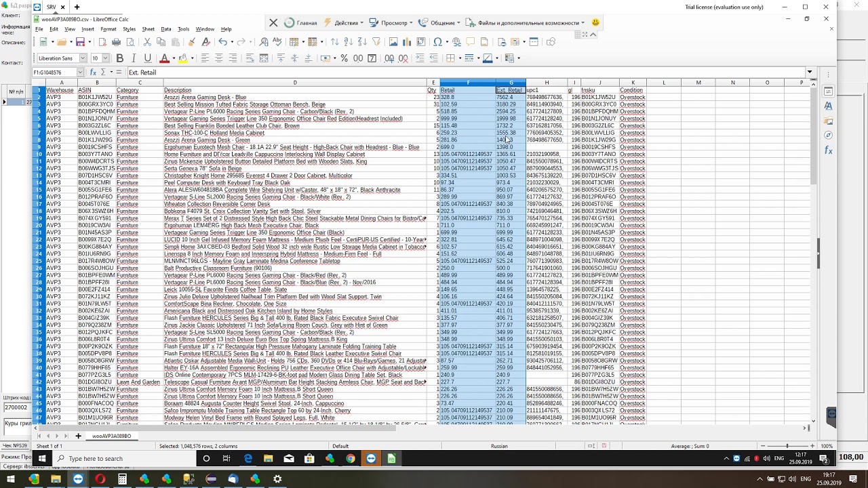Toggle Underline formatting

click(x=148, y=58)
